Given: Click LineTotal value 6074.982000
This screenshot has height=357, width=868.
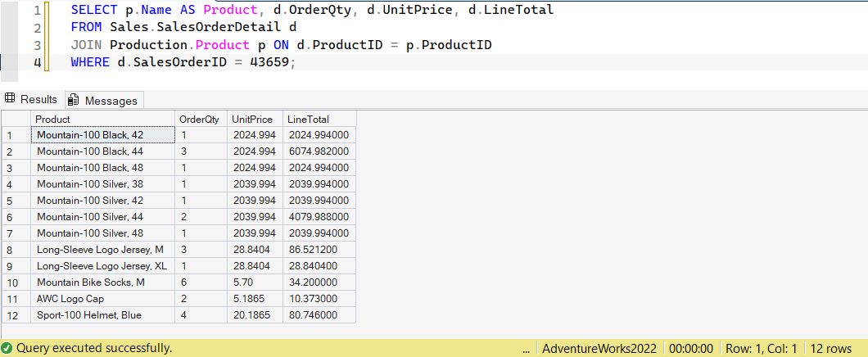Looking at the screenshot, I should (319, 151).
